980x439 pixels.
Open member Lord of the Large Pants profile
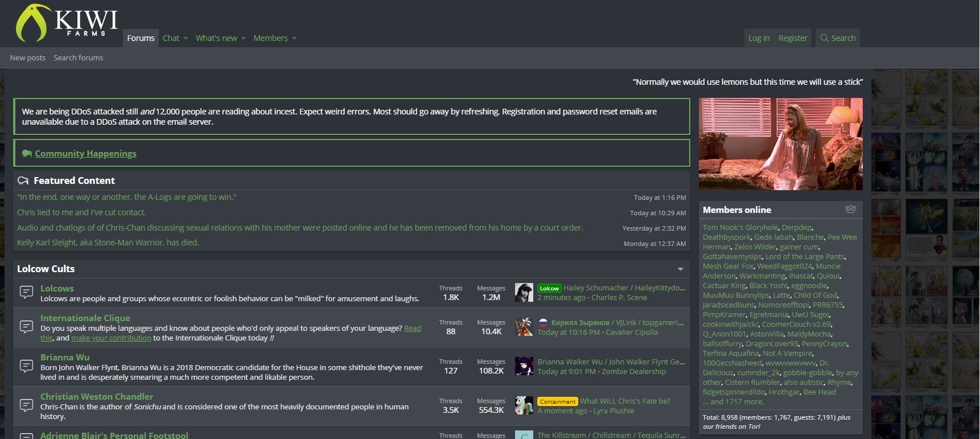tap(805, 257)
